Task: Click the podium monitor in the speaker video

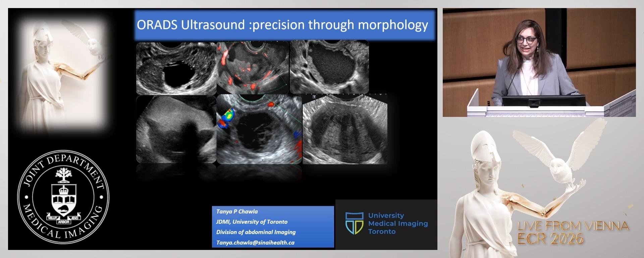Action: tap(543, 100)
